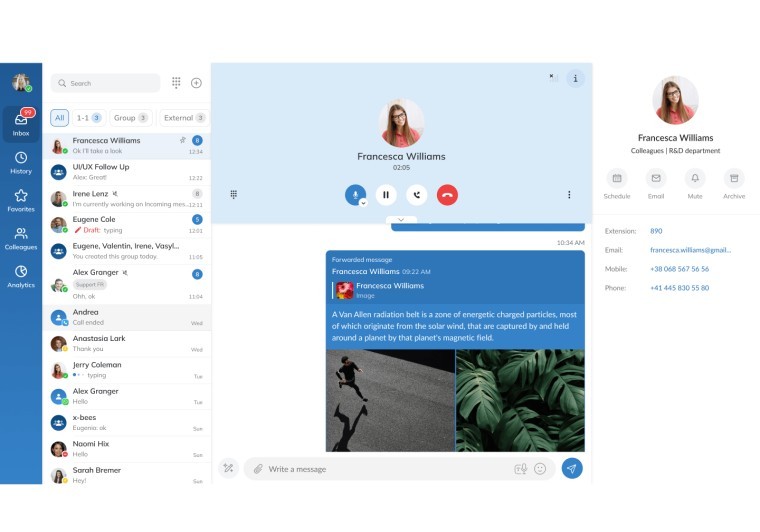Image resolution: width=760 pixels, height=532 pixels.
Task: Click the voice-to-text icon in message box
Action: [521, 469]
